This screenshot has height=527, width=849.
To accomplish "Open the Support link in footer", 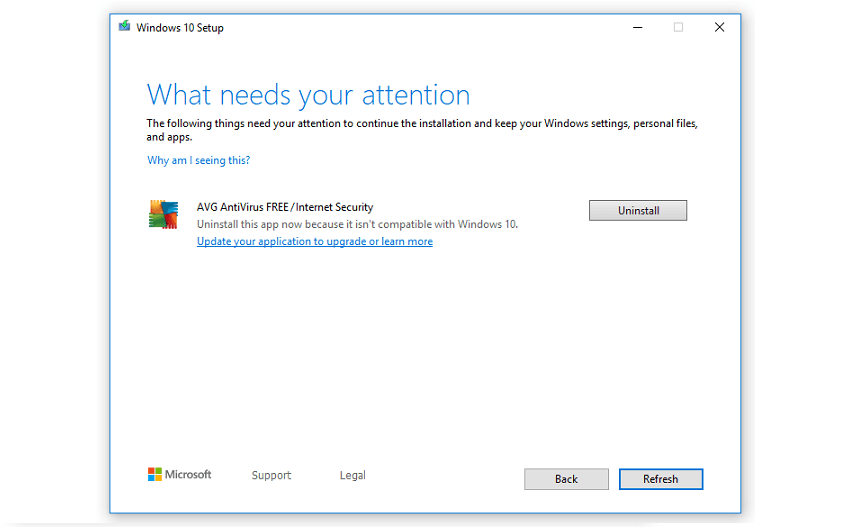I will [x=271, y=475].
